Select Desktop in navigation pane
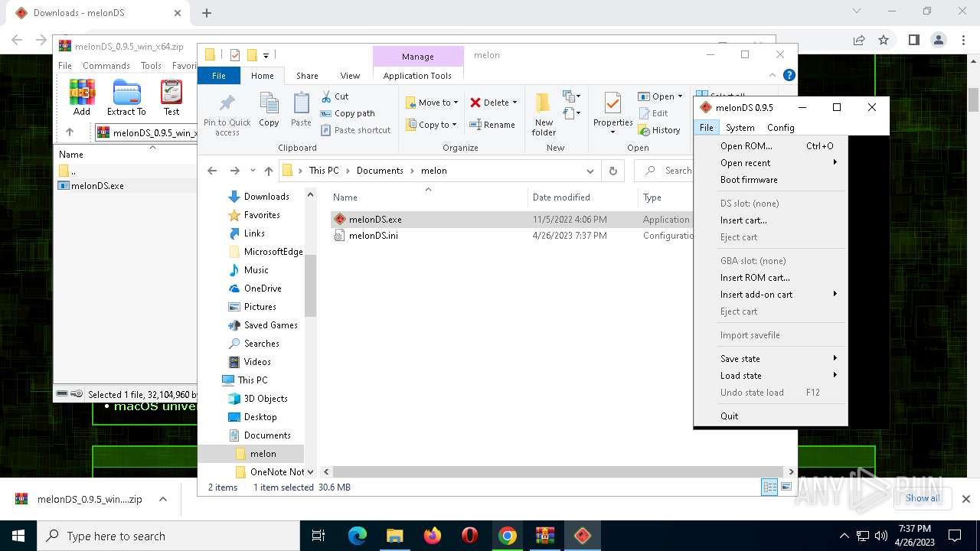Screen dimensions: 980x551 click(260, 417)
